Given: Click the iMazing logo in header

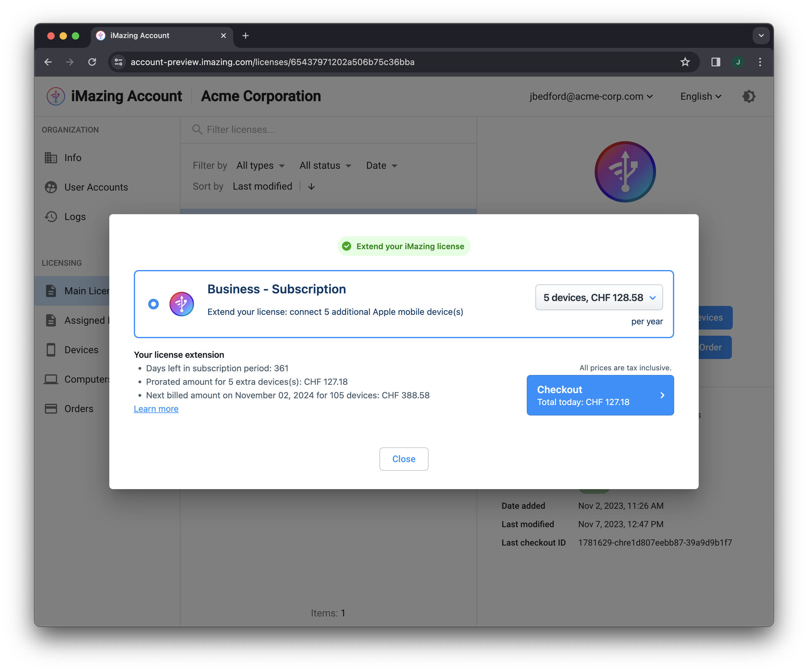Looking at the screenshot, I should (x=56, y=96).
